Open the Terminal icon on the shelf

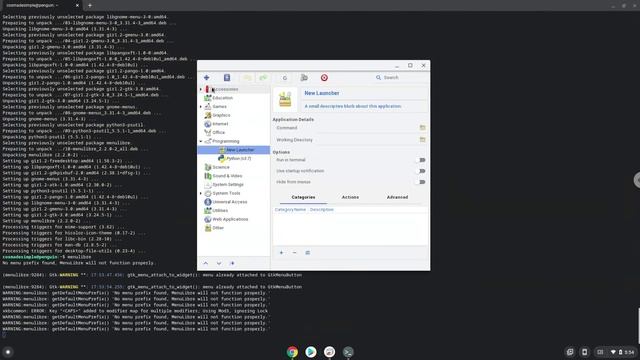click(348, 352)
